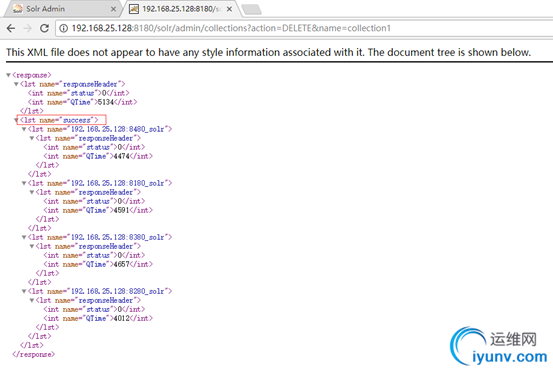The height and width of the screenshot is (373, 553).
Task: Collapse the 192.168.25.128:8380_solr node
Action: pos(24,237)
